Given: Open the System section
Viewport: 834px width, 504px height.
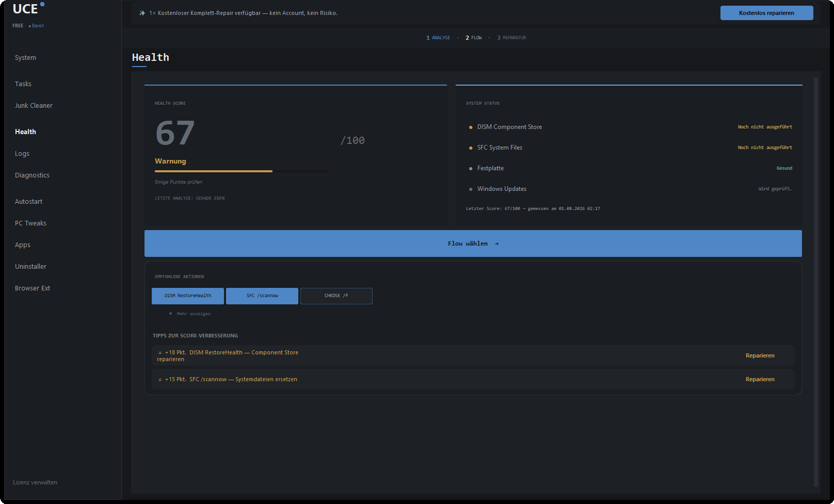Looking at the screenshot, I should [x=25, y=58].
